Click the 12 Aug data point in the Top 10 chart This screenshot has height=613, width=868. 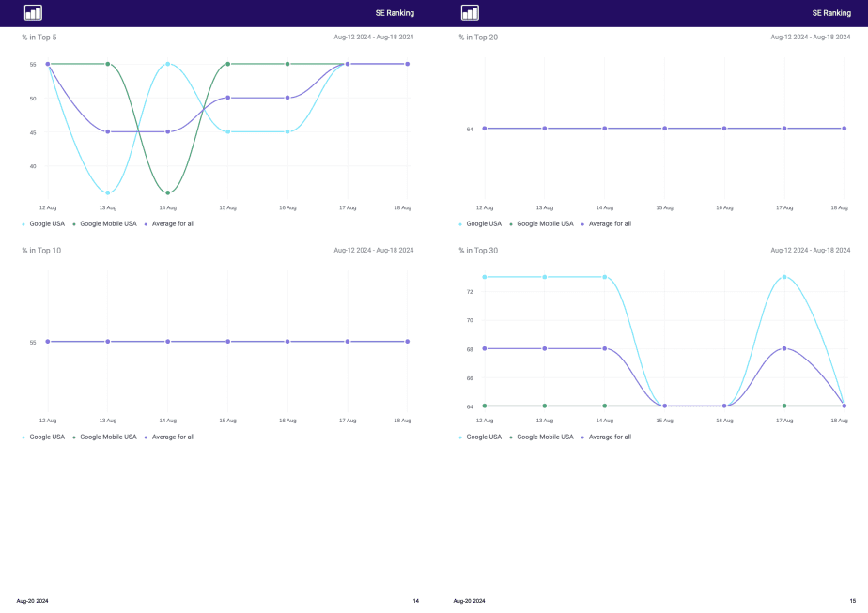tap(48, 342)
